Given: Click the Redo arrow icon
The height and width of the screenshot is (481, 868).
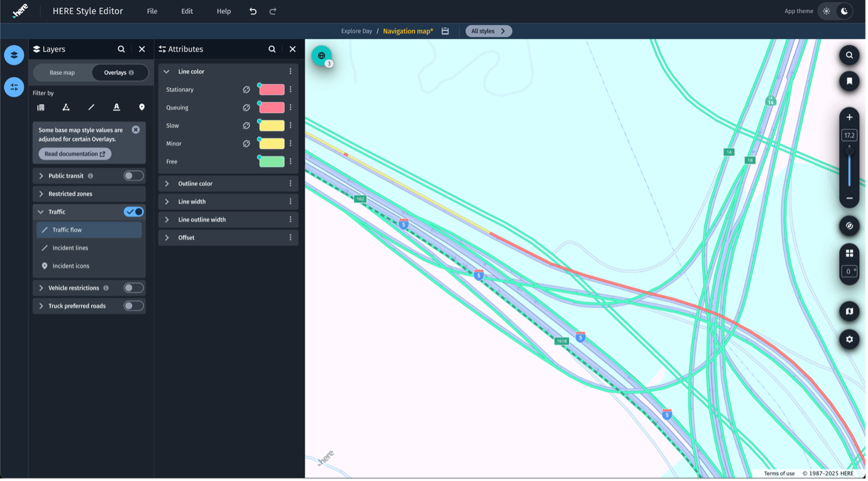Looking at the screenshot, I should 273,11.
